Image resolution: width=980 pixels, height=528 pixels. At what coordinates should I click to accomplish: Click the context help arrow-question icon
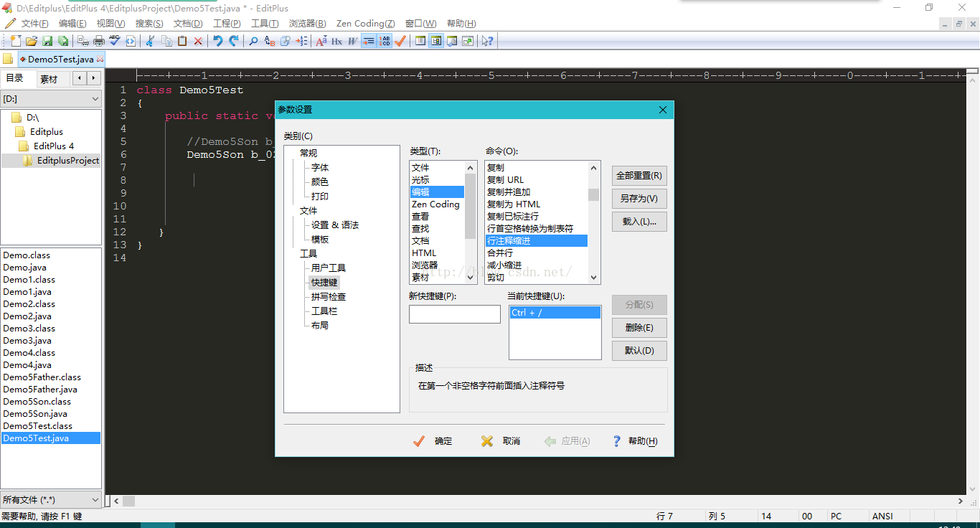(x=488, y=41)
